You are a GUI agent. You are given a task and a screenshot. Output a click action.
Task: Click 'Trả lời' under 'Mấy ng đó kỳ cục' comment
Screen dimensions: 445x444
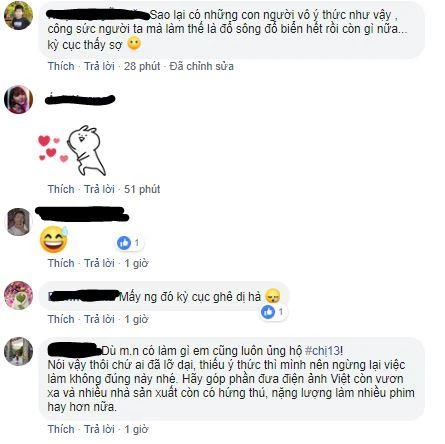tap(99, 319)
